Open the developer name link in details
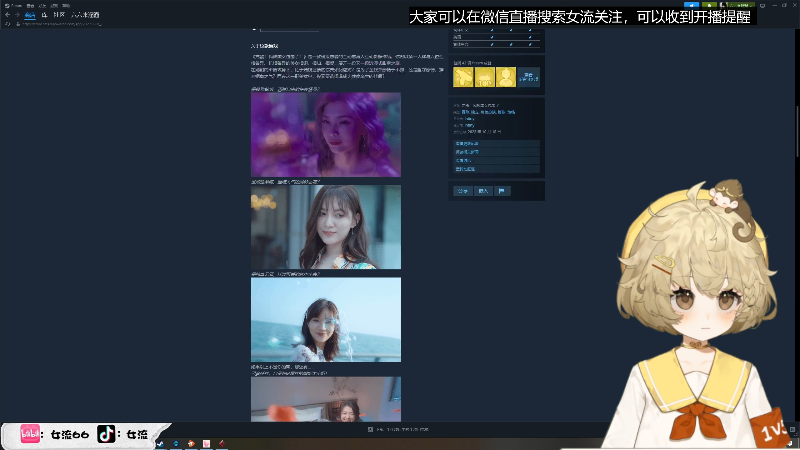The image size is (800, 450). coord(469,118)
